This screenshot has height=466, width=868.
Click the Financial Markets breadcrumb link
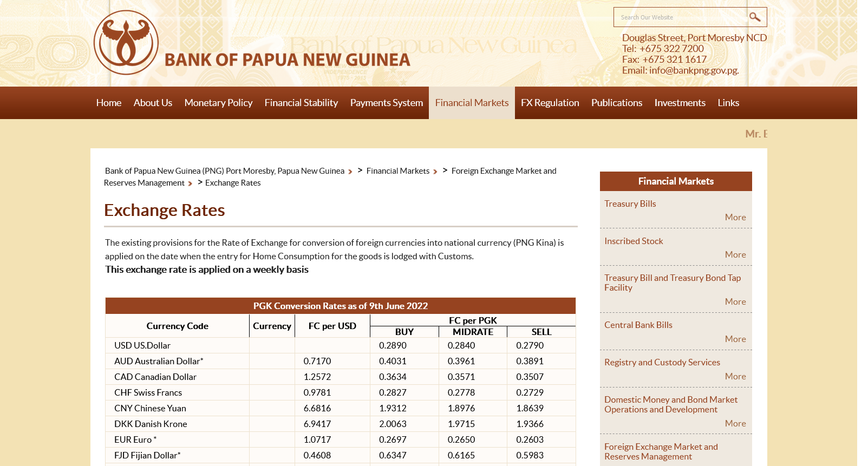point(397,171)
